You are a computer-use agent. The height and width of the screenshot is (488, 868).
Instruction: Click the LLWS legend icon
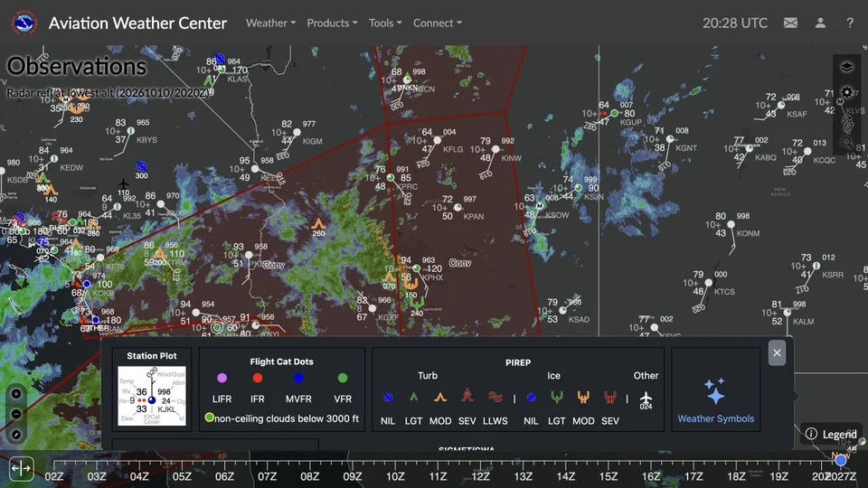coord(495,397)
